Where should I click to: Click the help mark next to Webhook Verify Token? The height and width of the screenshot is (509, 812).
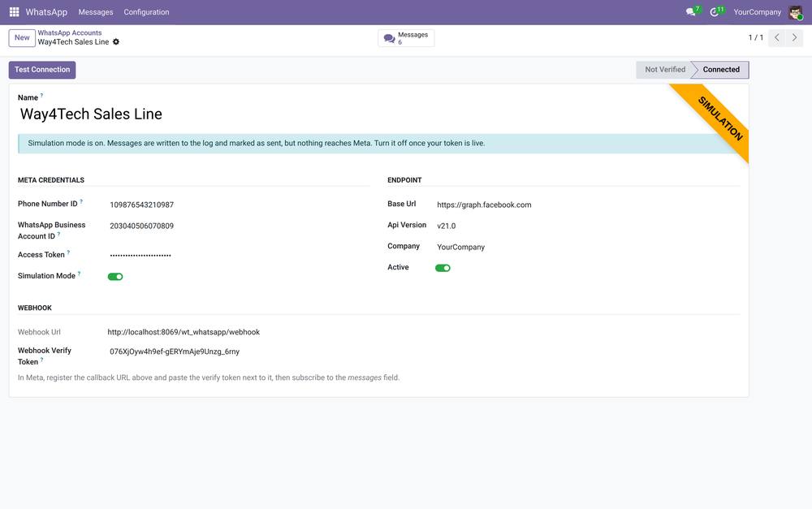coord(42,360)
